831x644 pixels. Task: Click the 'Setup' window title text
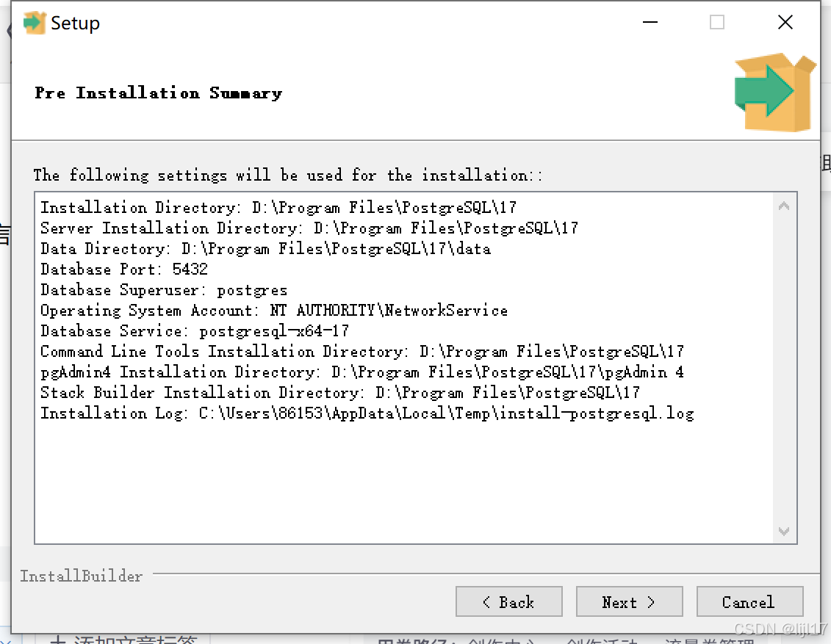(75, 23)
